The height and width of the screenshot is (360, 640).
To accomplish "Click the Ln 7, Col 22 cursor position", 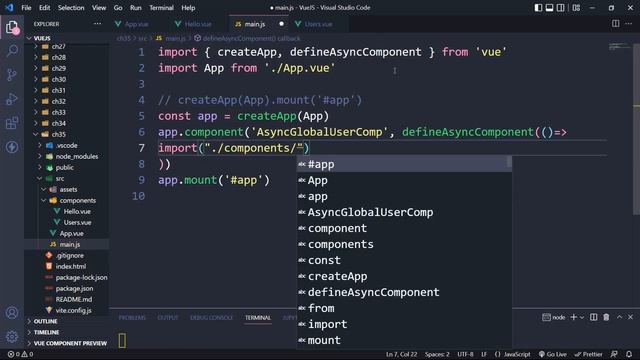I will 402,354.
